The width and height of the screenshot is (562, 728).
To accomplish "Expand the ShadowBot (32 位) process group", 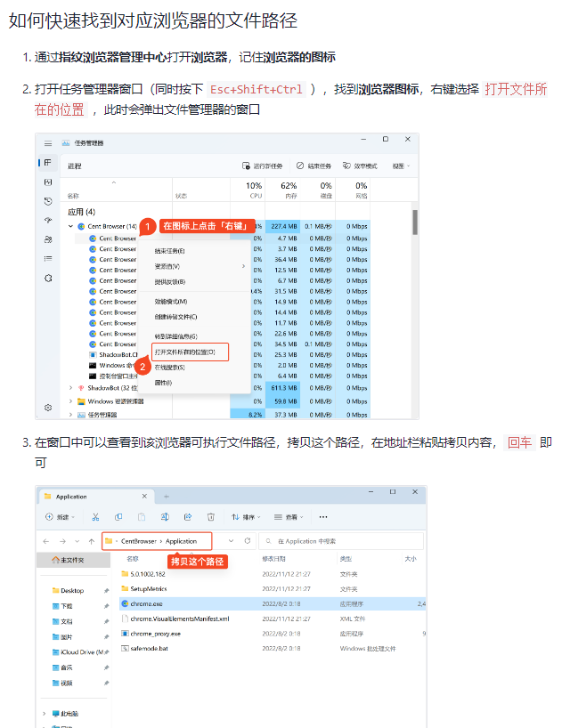I will tap(71, 388).
